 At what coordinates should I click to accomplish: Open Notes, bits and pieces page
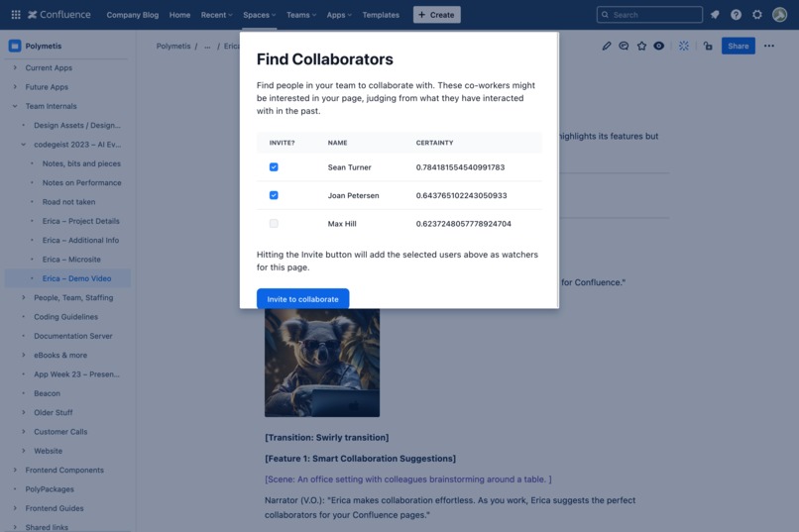[x=81, y=163]
